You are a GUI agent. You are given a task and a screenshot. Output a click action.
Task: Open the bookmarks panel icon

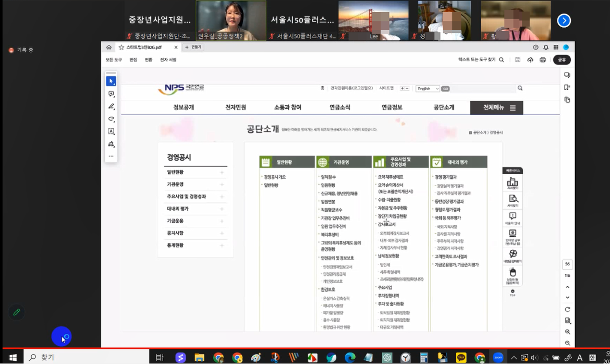tap(567, 87)
